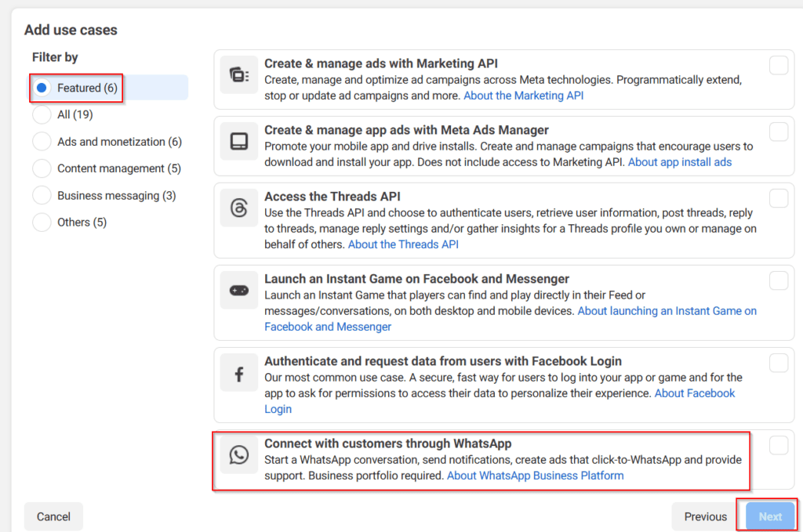The image size is (803, 532).
Task: Click the Threads logo icon
Action: pyautogui.click(x=238, y=208)
